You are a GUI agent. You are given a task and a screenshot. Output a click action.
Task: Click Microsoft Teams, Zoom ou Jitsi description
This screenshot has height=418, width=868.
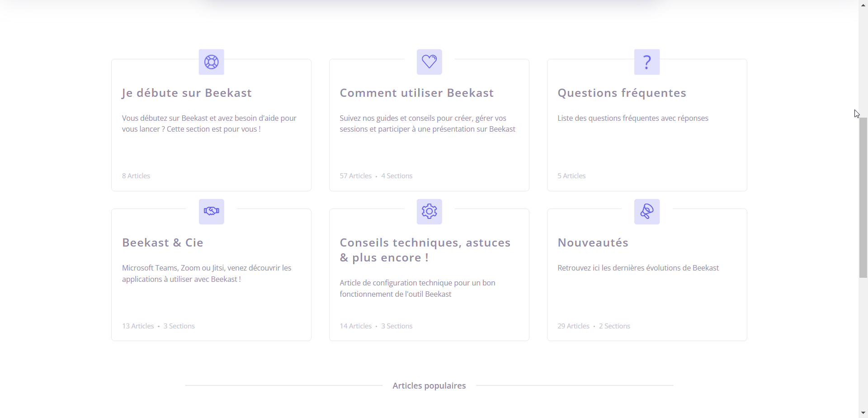click(207, 273)
